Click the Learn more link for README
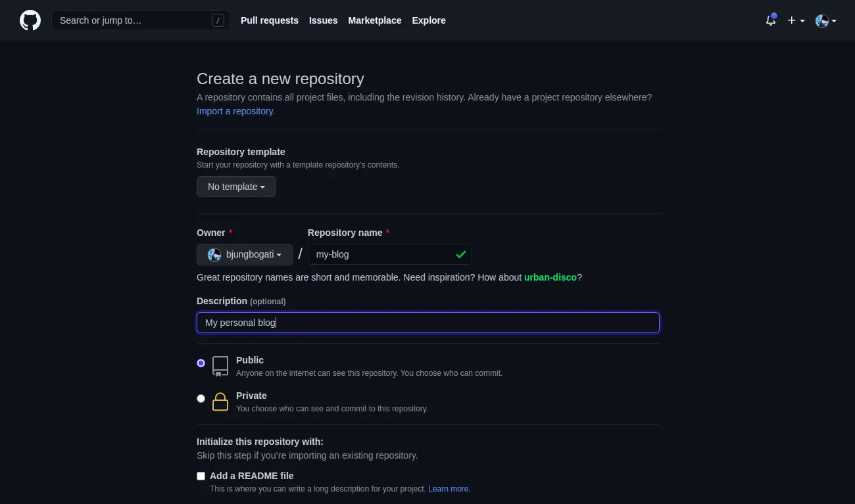The image size is (855, 504). pyautogui.click(x=449, y=489)
